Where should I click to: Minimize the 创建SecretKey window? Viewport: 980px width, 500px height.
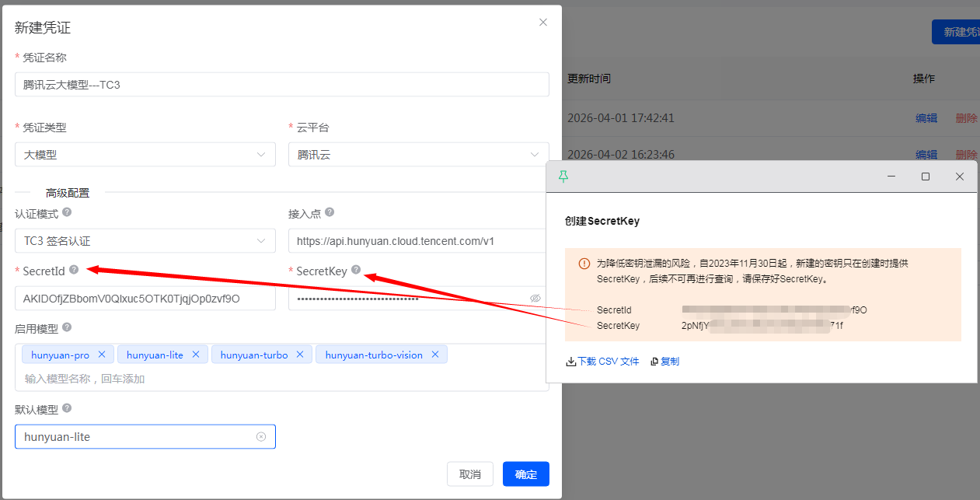click(x=891, y=177)
